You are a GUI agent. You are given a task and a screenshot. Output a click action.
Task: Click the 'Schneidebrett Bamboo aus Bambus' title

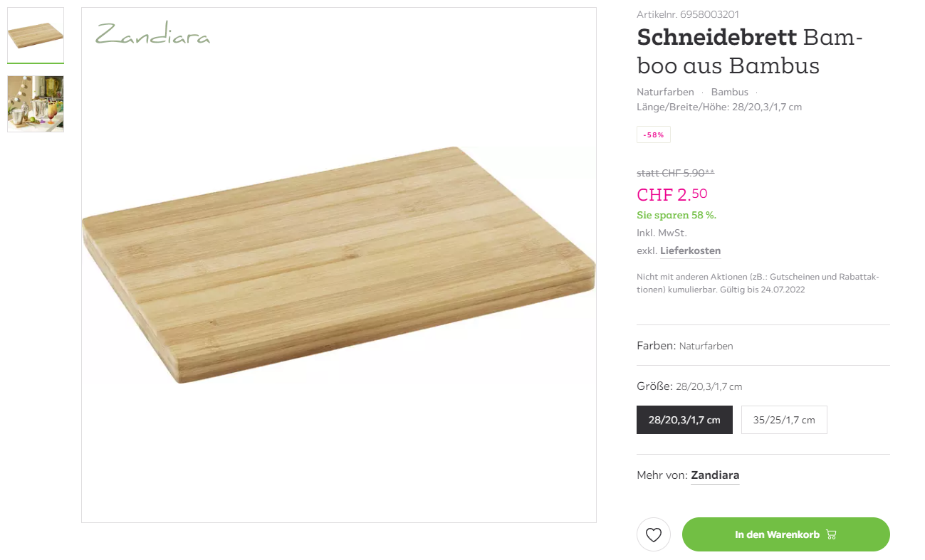[749, 51]
